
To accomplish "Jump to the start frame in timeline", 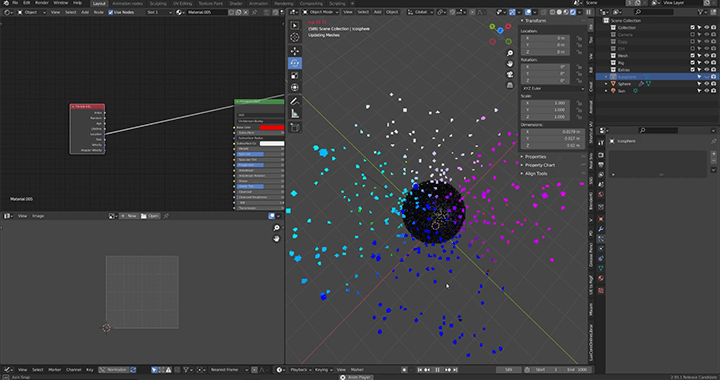I will [419, 369].
